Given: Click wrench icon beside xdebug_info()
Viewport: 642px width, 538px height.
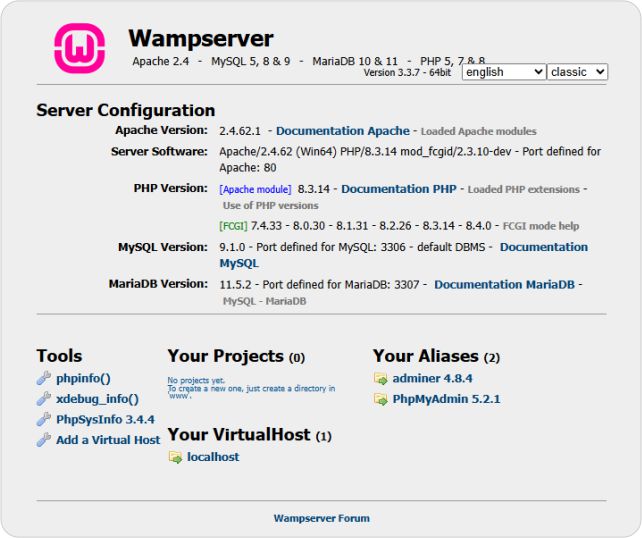Looking at the screenshot, I should (44, 399).
